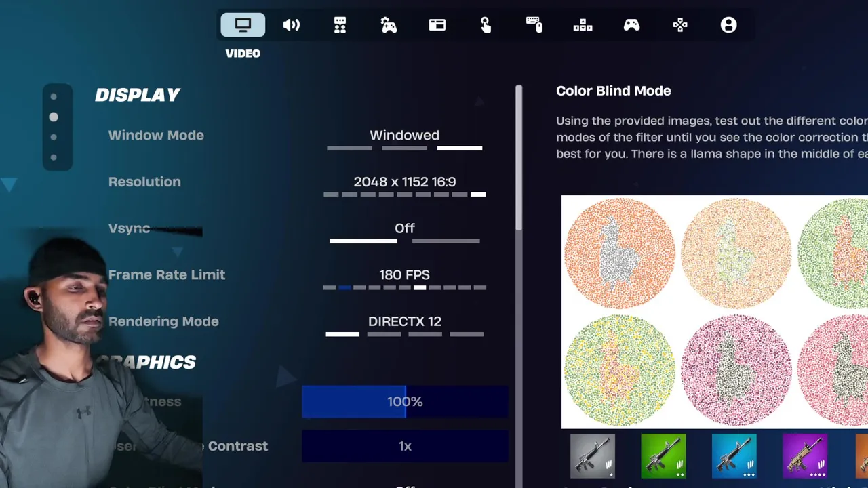This screenshot has width=868, height=488.
Task: Open the Controller settings gamepad icon
Action: 631,25
